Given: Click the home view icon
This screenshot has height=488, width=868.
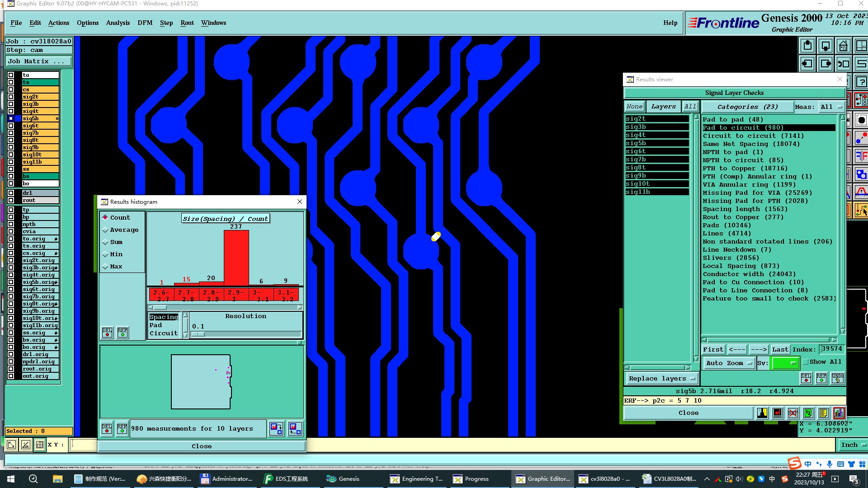Looking at the screenshot, I should 843,46.
